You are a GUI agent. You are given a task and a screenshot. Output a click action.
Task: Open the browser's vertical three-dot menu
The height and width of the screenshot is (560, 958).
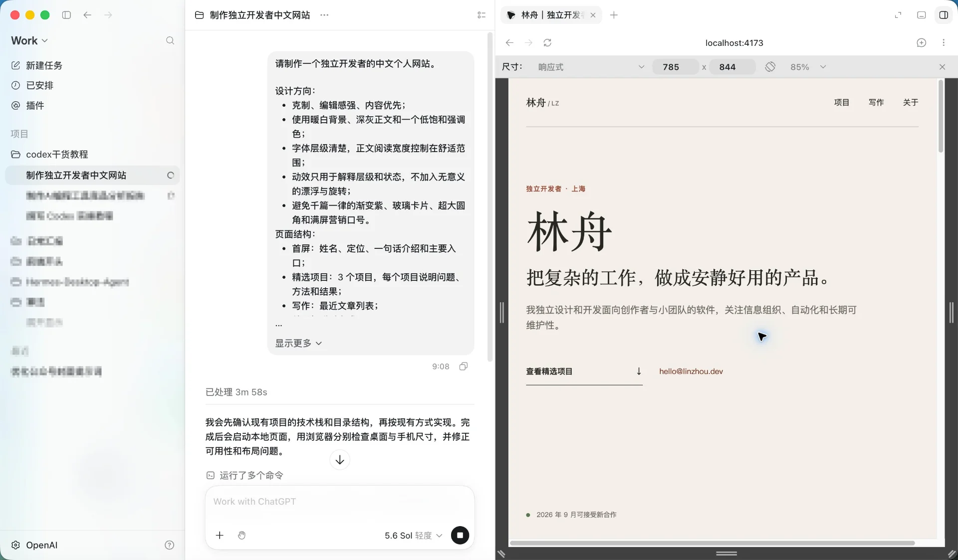coord(944,43)
